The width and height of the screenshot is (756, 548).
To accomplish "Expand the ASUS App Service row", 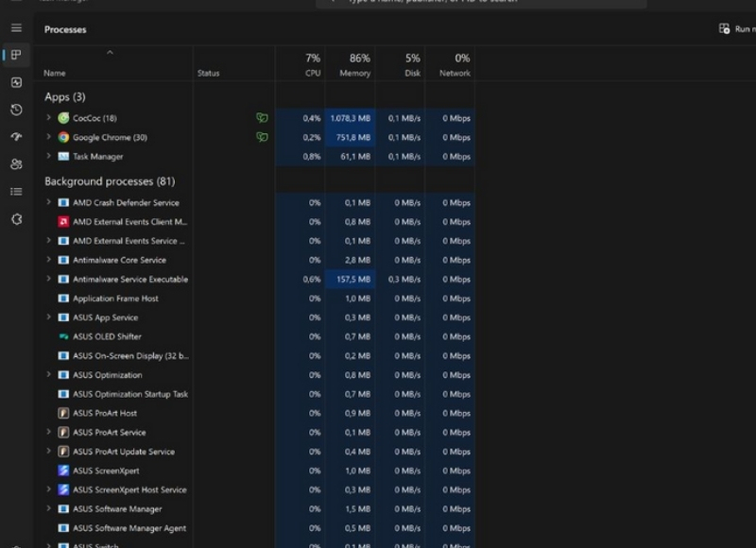I will [x=48, y=317].
